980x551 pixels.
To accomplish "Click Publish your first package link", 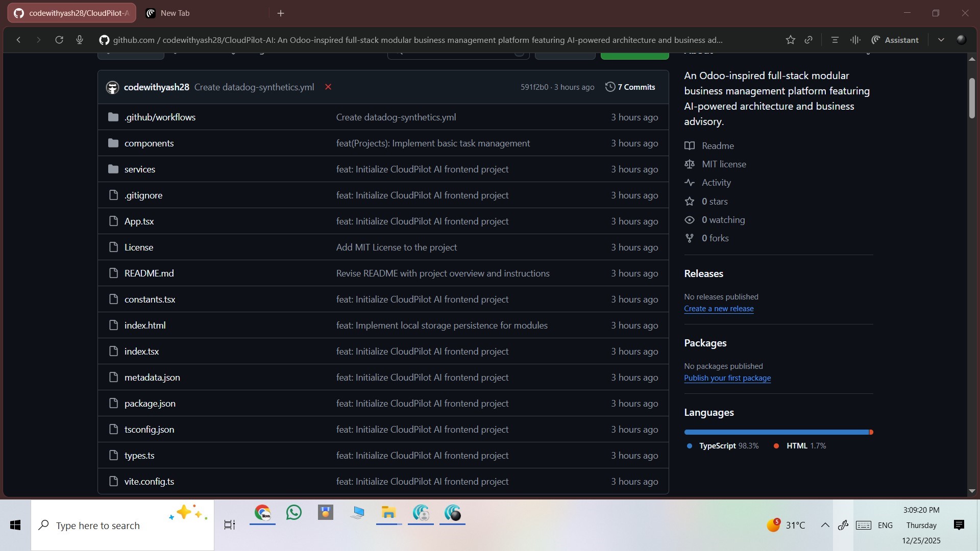I will pyautogui.click(x=727, y=378).
